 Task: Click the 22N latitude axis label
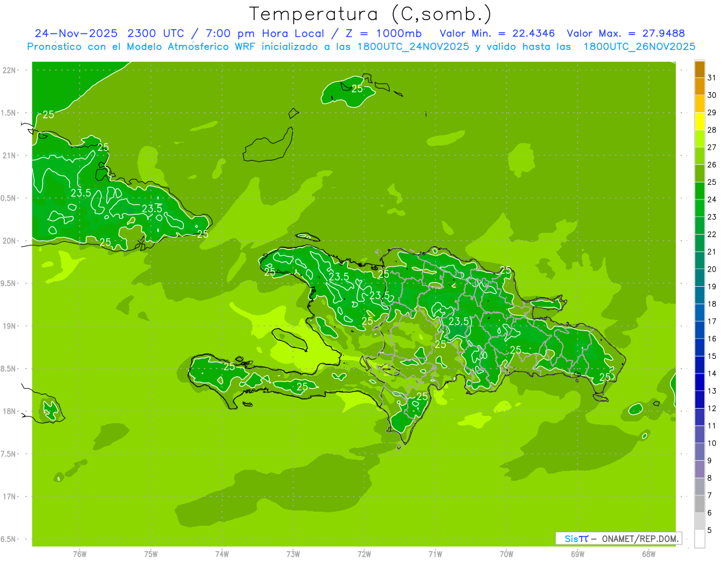(10, 70)
